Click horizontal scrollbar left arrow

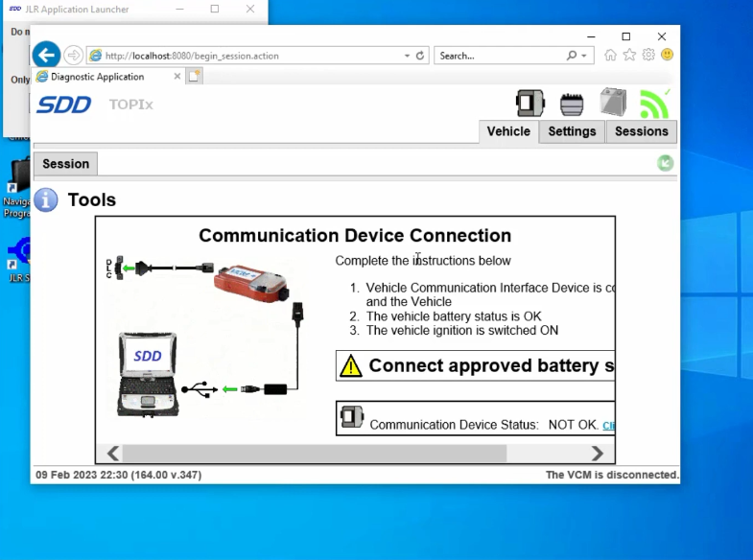point(113,453)
